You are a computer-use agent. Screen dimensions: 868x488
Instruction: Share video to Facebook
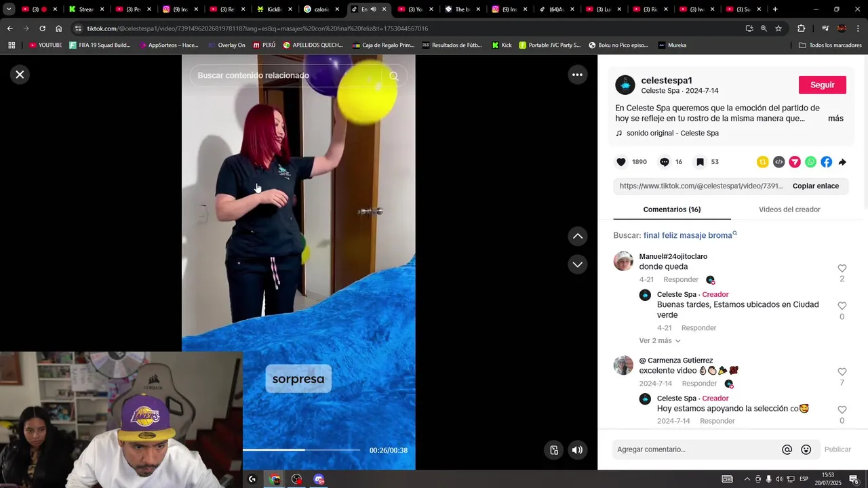827,162
